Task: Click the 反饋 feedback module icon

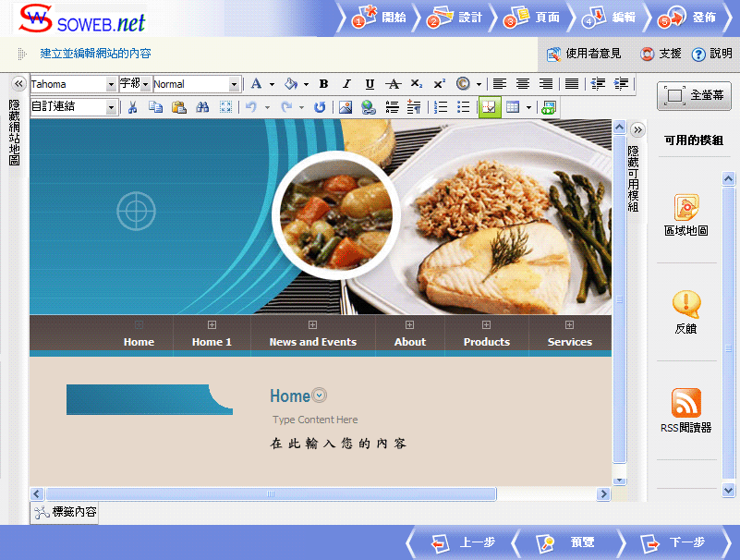Action: pyautogui.click(x=685, y=304)
